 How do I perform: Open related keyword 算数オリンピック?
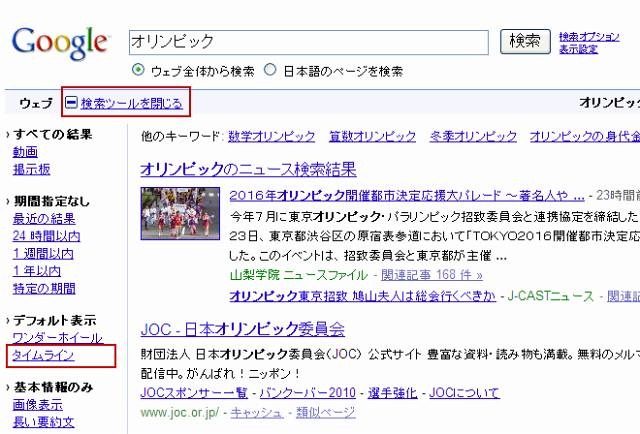pos(372,136)
